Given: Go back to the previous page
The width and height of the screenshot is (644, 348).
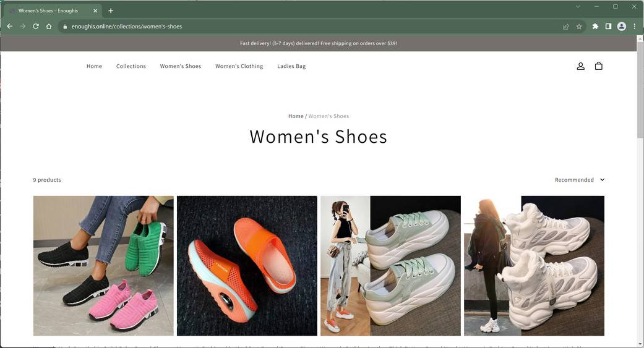Looking at the screenshot, I should [9, 26].
